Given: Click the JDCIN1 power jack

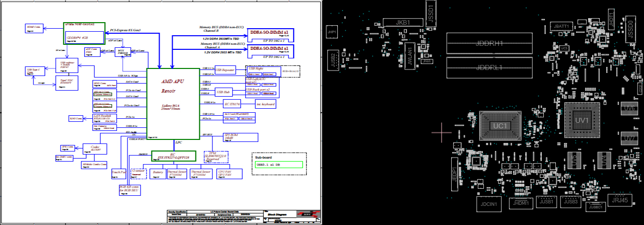Looking at the screenshot, I should point(488,204).
